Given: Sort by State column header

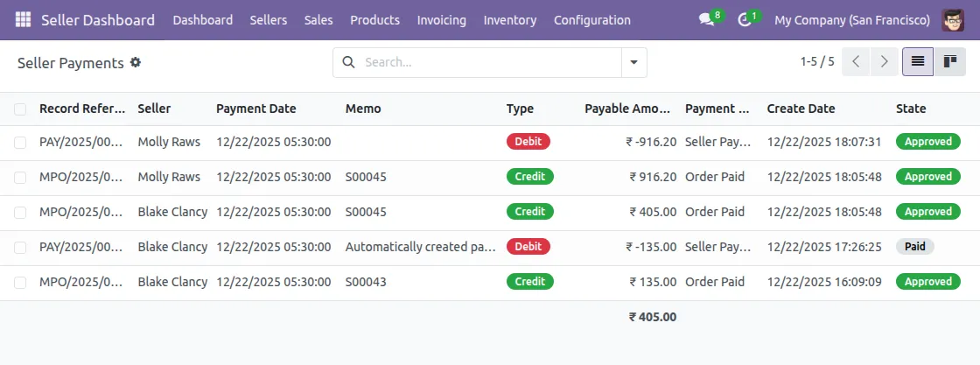Looking at the screenshot, I should (x=911, y=109).
